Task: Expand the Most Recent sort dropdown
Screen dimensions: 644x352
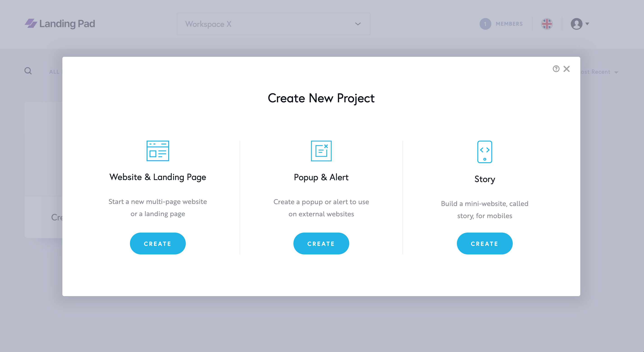Action: point(600,72)
